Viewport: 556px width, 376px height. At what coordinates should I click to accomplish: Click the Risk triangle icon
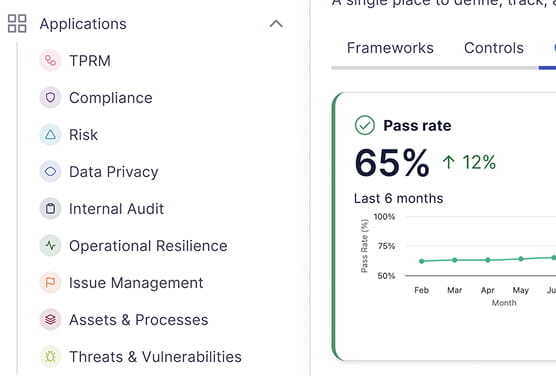(50, 135)
